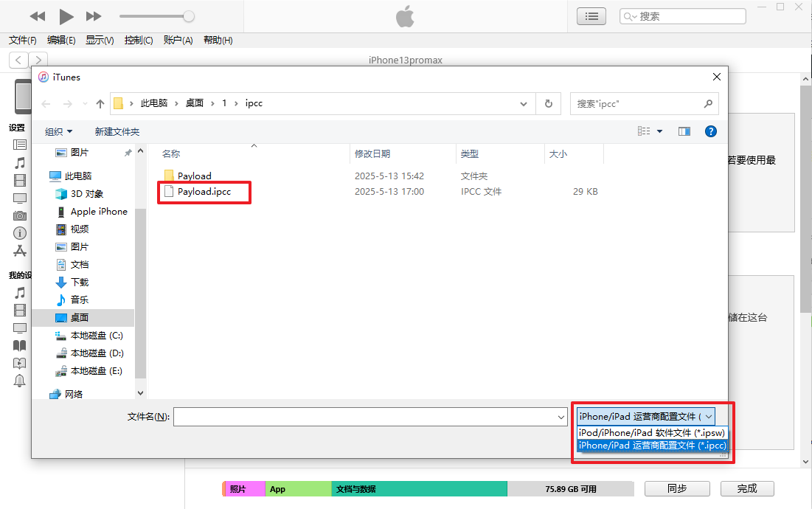Open the 编辑(E) menu
The width and height of the screenshot is (812, 509).
click(x=61, y=41)
